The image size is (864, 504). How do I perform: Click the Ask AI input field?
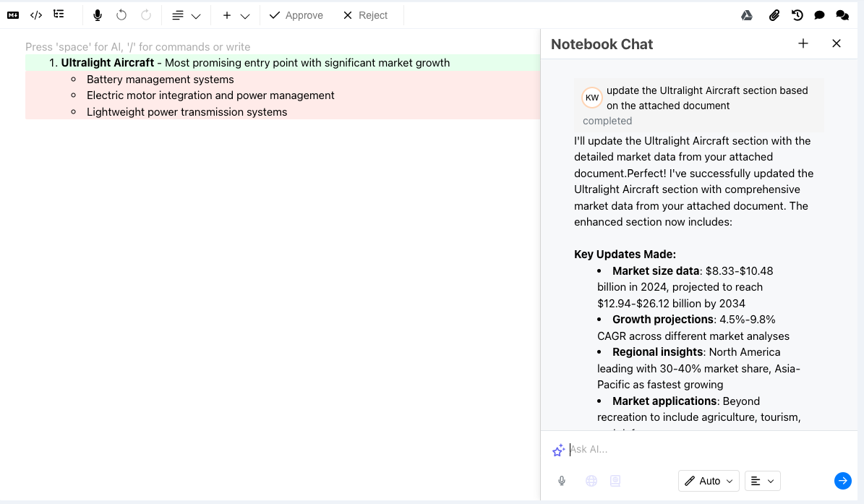coord(694,449)
